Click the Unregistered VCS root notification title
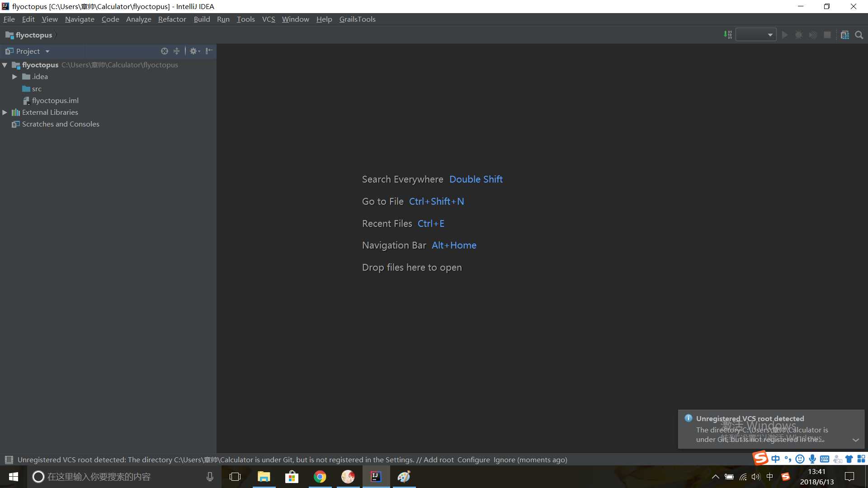The width and height of the screenshot is (868, 488). pos(750,418)
